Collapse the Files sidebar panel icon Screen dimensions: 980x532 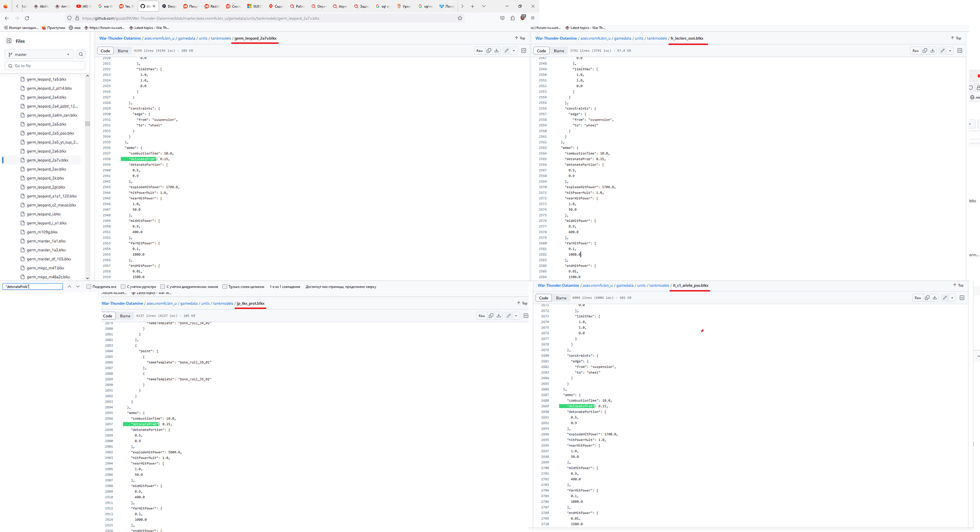coord(9,41)
